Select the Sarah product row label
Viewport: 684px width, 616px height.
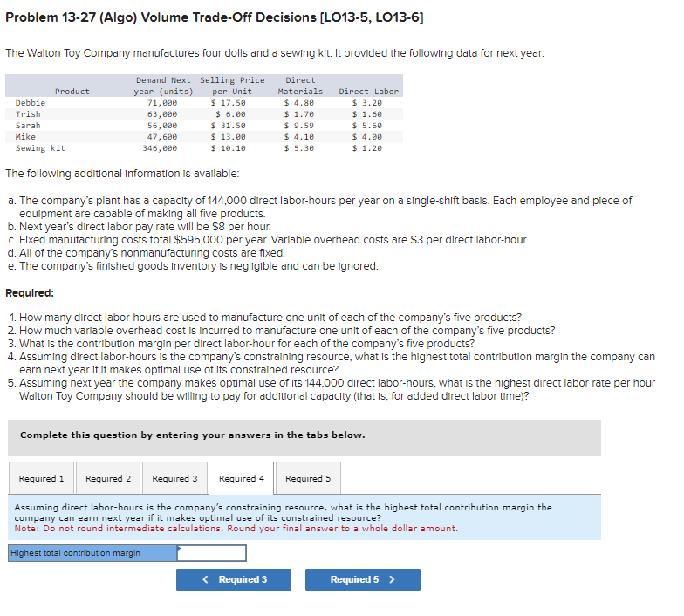click(x=28, y=126)
